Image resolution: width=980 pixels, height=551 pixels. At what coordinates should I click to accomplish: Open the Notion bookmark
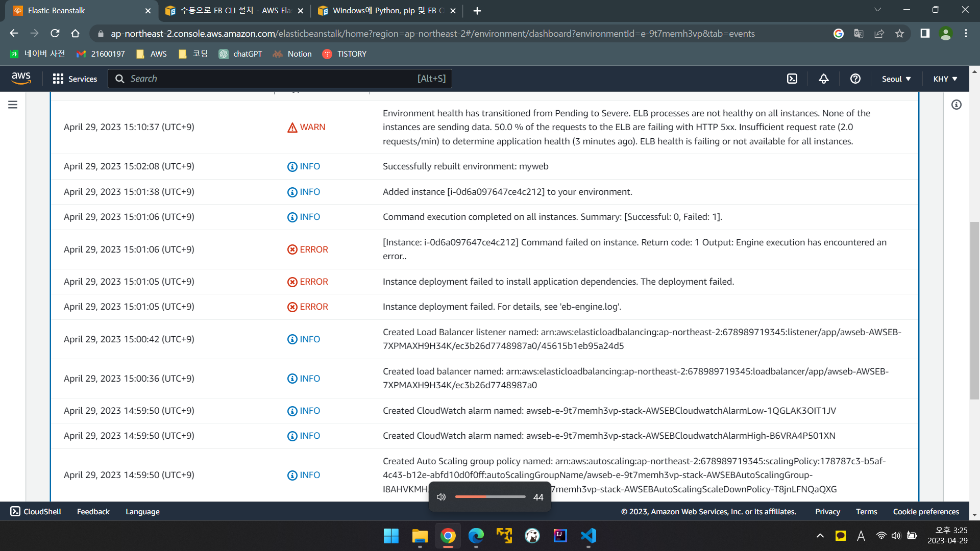[292, 54]
